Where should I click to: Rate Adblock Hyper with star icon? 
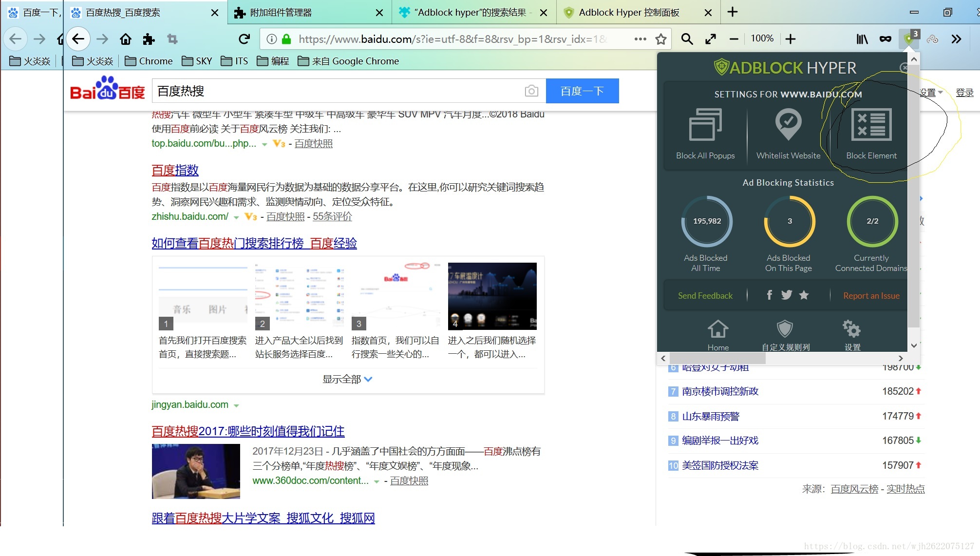pyautogui.click(x=804, y=295)
